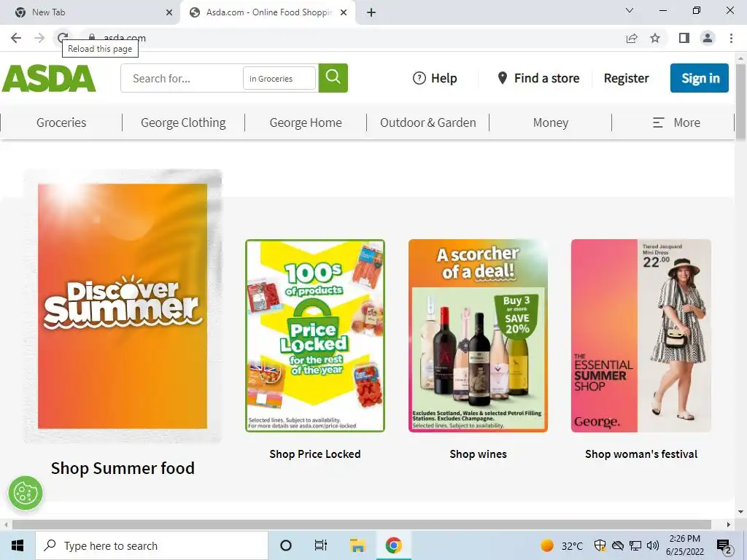
Task: Open the Outdoor & Garden menu
Action: tap(427, 122)
